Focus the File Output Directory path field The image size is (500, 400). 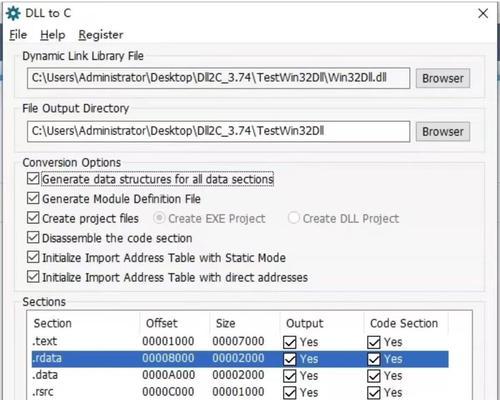click(218, 131)
